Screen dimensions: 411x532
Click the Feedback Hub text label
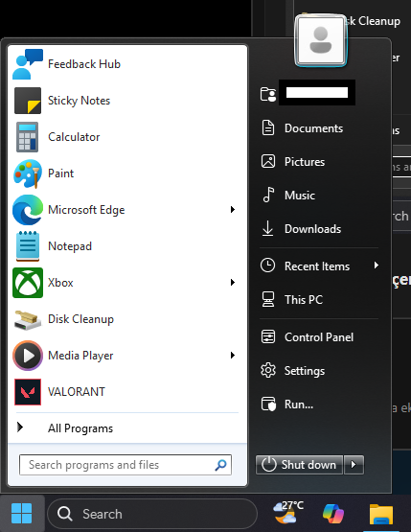tap(84, 64)
